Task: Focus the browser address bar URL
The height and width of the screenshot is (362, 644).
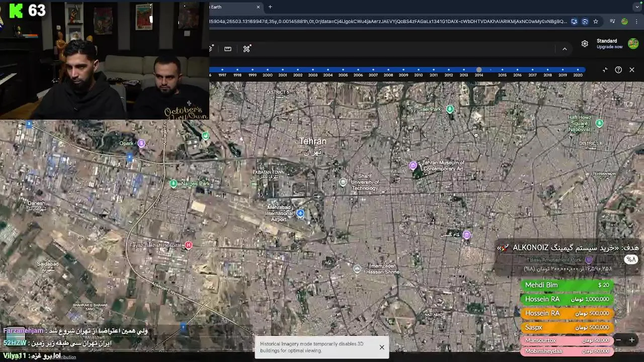Action: [x=387, y=22]
